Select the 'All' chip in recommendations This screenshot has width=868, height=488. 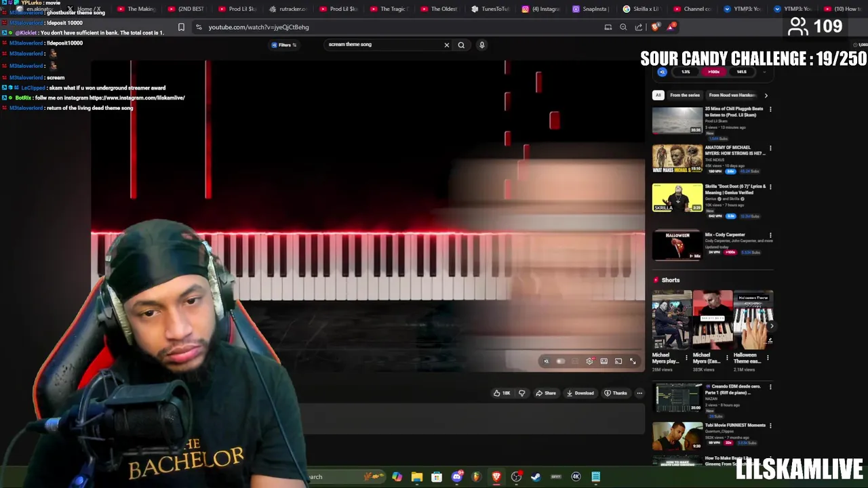pos(658,96)
